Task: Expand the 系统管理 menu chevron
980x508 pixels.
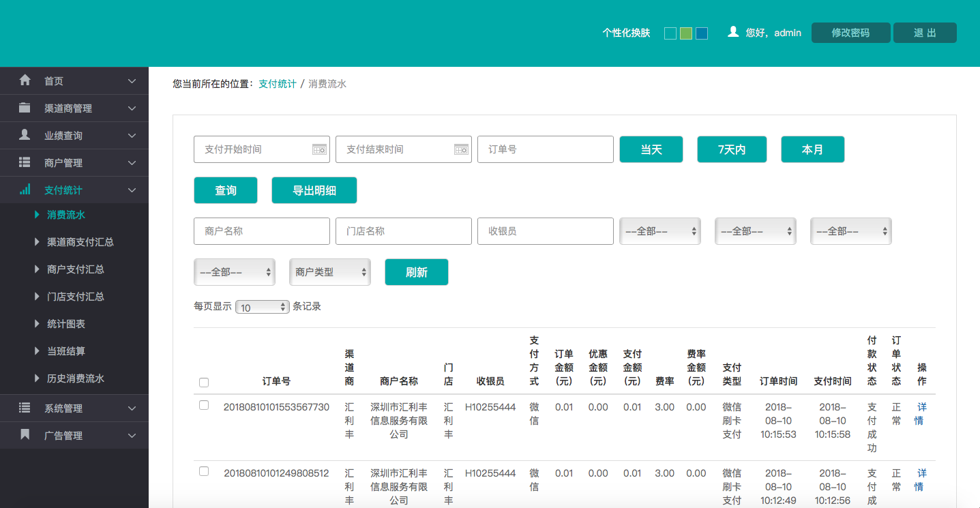Action: coord(132,408)
